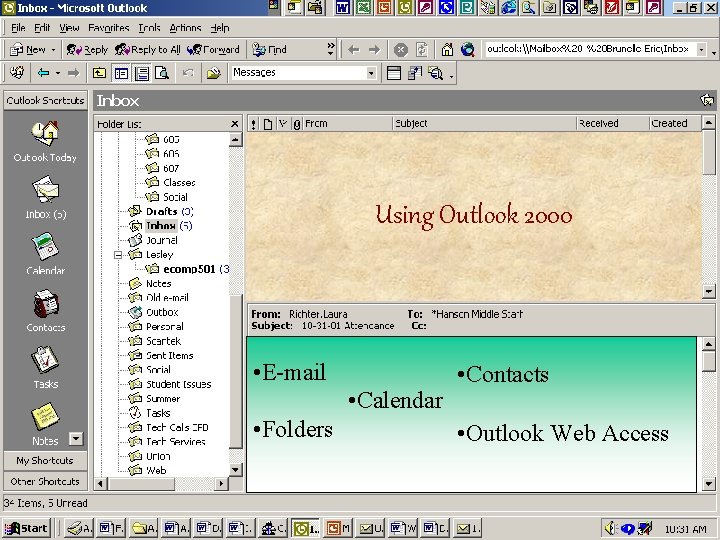The width and height of the screenshot is (720, 540).
Task: Click the Undo icon
Action: pos(188,73)
